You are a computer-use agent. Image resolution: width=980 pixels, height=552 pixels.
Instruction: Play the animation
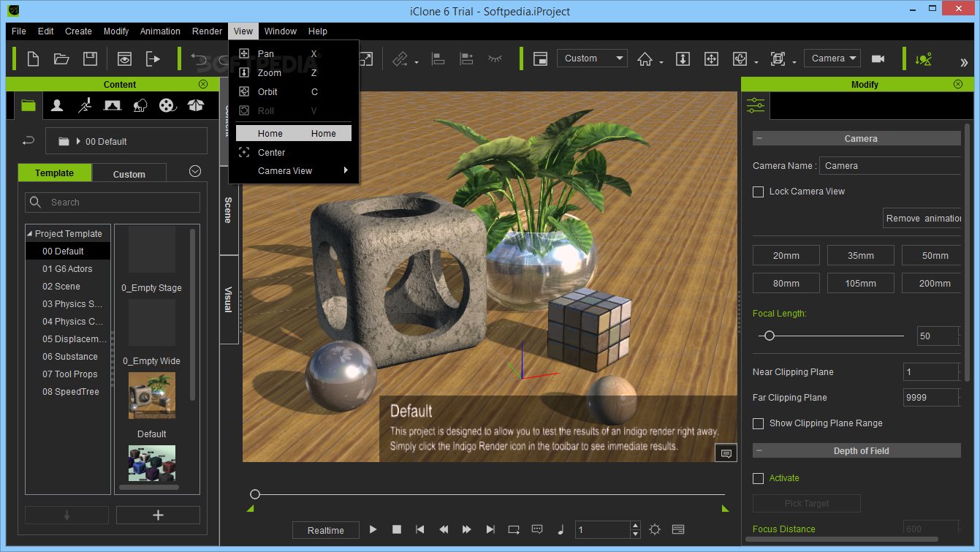tap(373, 529)
